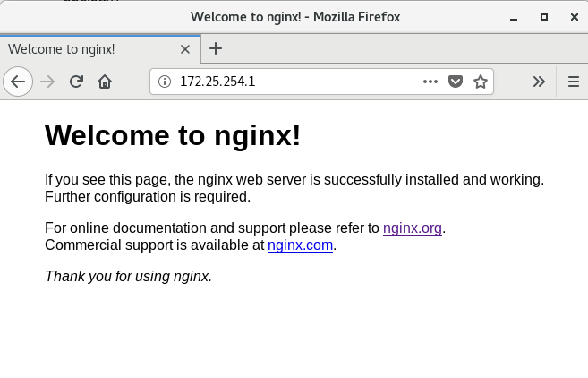Minimize the Firefox window
The width and height of the screenshot is (588, 378).
[514, 17]
